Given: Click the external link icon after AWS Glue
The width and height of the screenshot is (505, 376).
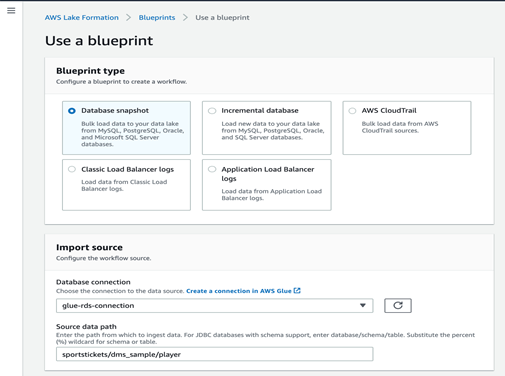Looking at the screenshot, I should [297, 291].
